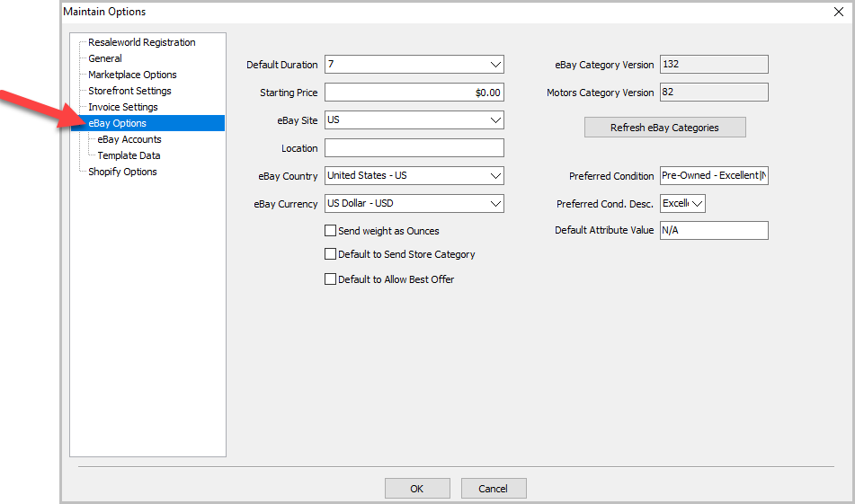The width and height of the screenshot is (855, 504).
Task: Click the Starting Price field
Action: [x=414, y=92]
